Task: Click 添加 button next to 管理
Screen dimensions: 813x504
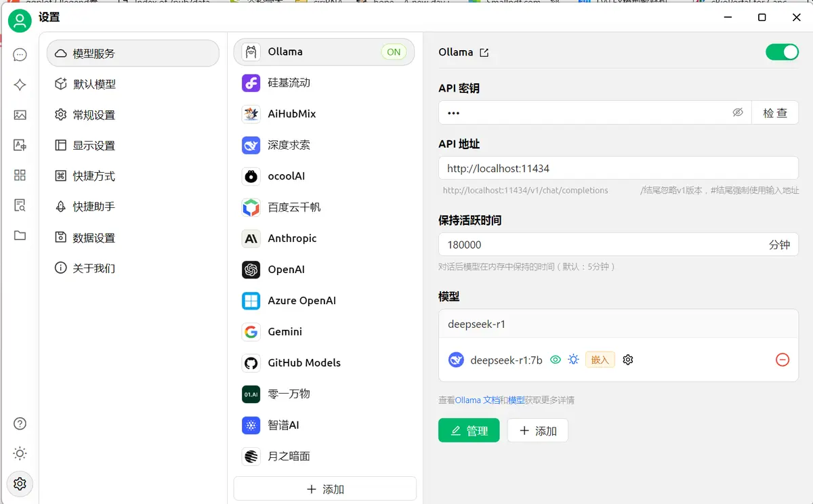Action: [x=537, y=431]
